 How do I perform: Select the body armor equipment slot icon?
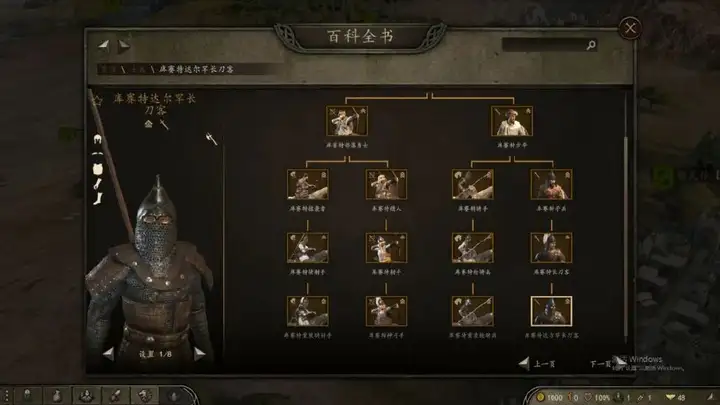pyautogui.click(x=97, y=169)
